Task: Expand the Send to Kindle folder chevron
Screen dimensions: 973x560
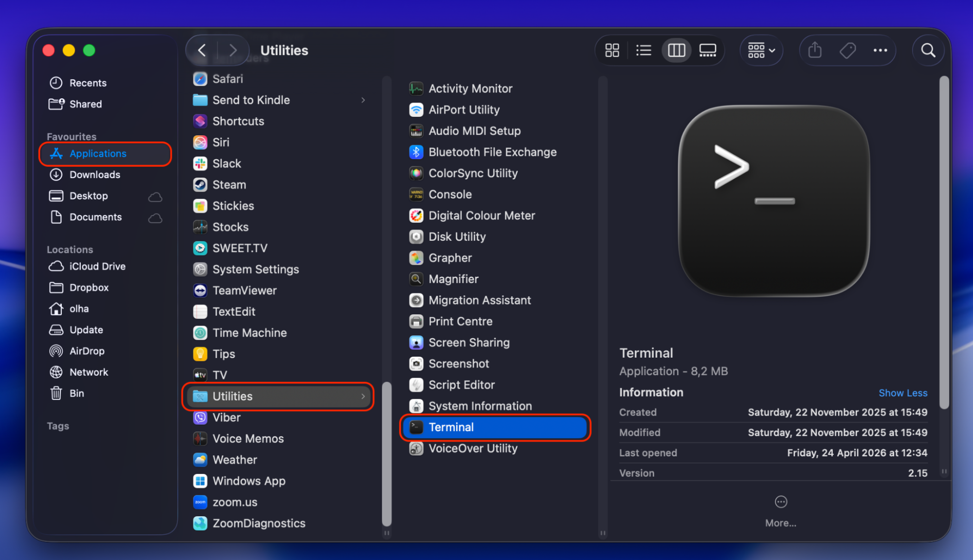Action: click(363, 100)
